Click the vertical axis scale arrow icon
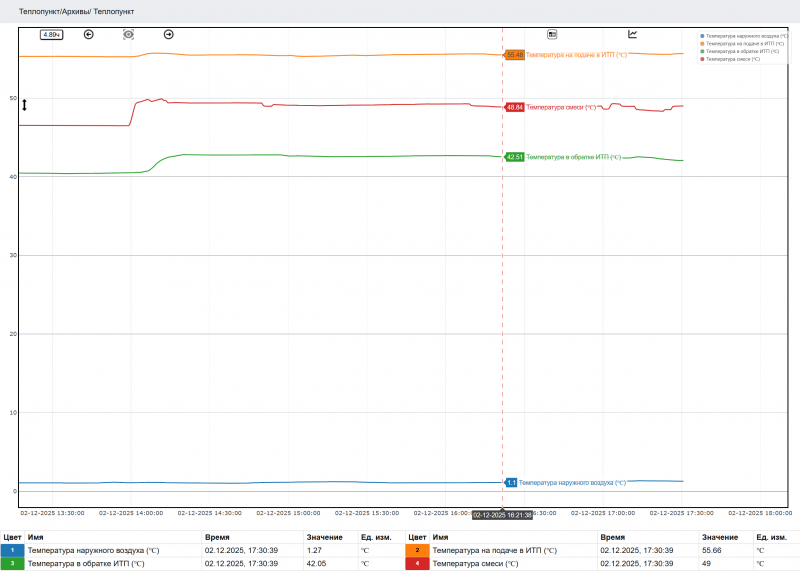Image resolution: width=800 pixels, height=571 pixels. (25, 105)
